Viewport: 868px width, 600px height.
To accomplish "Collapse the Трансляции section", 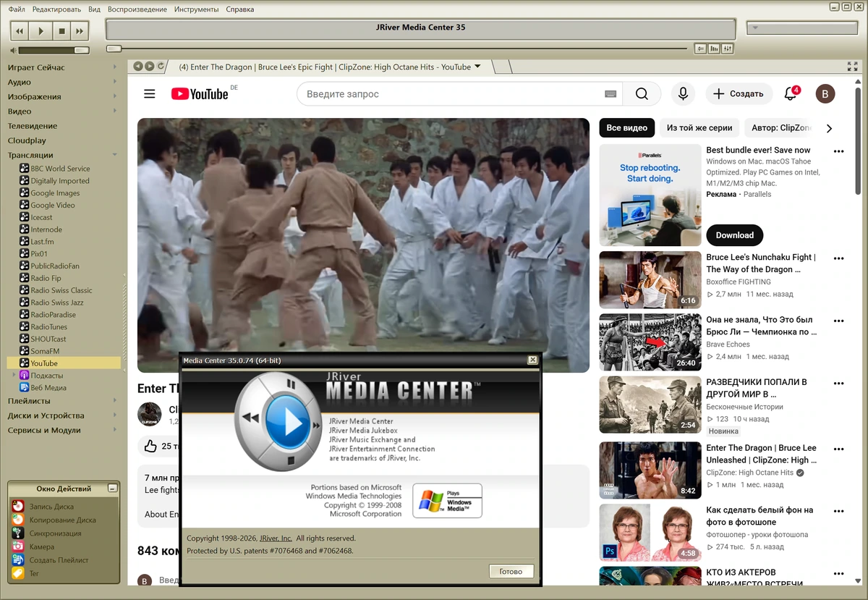I will click(x=115, y=154).
